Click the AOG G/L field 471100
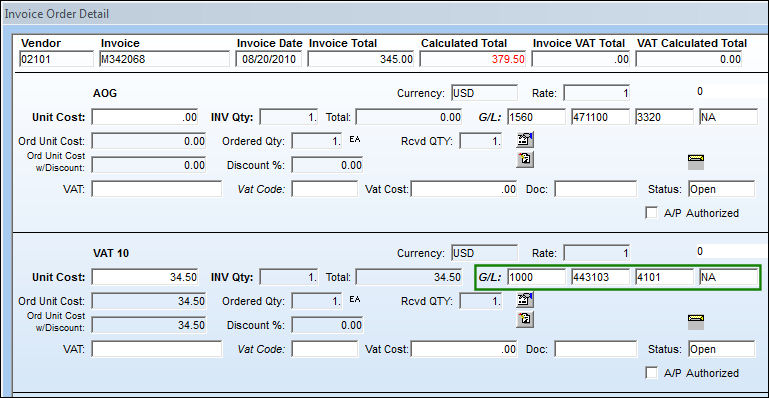Viewport: 769px width, 398px height. [600, 117]
